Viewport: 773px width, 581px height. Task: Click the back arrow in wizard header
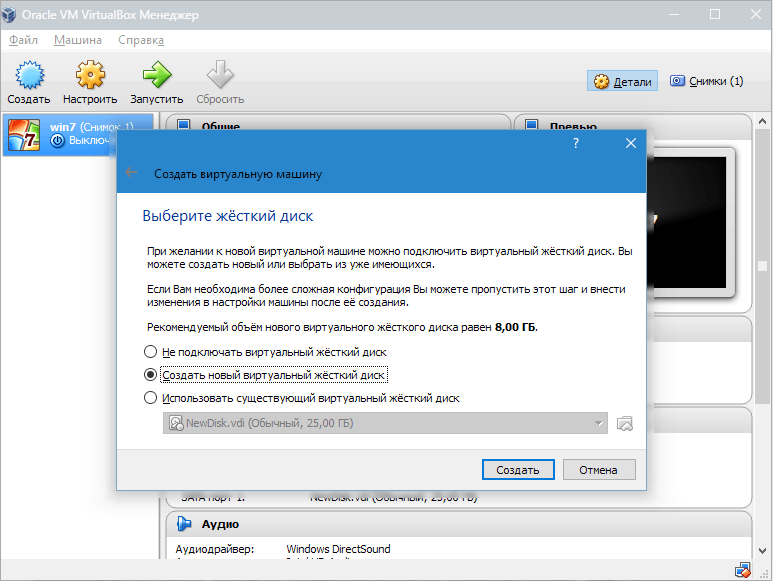pyautogui.click(x=132, y=173)
